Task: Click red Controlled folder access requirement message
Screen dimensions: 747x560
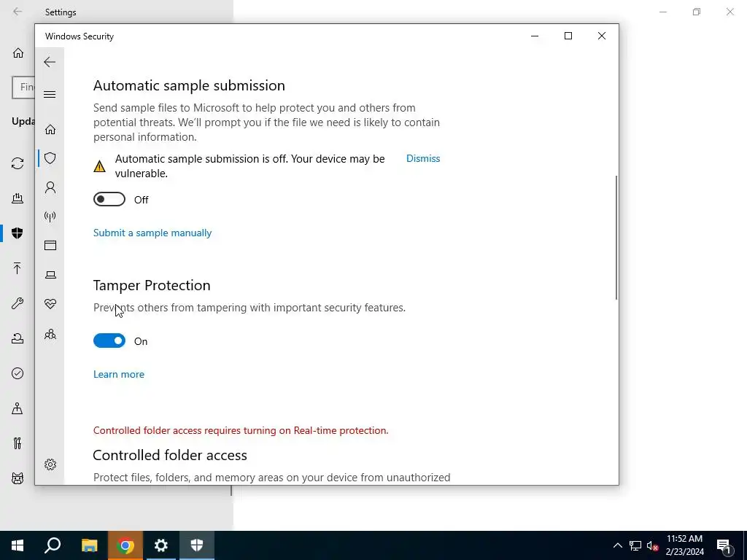Action: (241, 430)
